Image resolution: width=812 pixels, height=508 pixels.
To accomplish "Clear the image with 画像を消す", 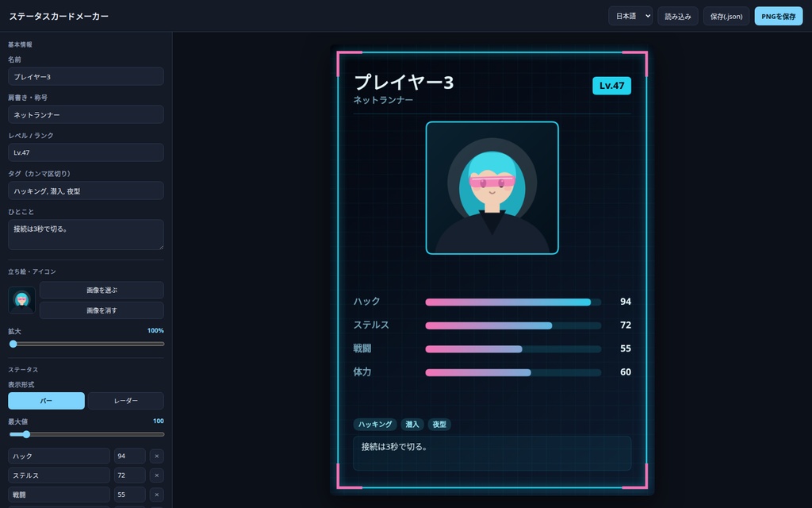I will (x=101, y=310).
